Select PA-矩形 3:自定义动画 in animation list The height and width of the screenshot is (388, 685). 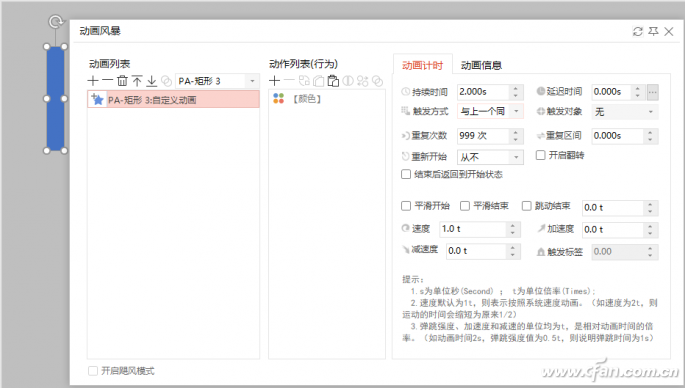click(x=173, y=100)
